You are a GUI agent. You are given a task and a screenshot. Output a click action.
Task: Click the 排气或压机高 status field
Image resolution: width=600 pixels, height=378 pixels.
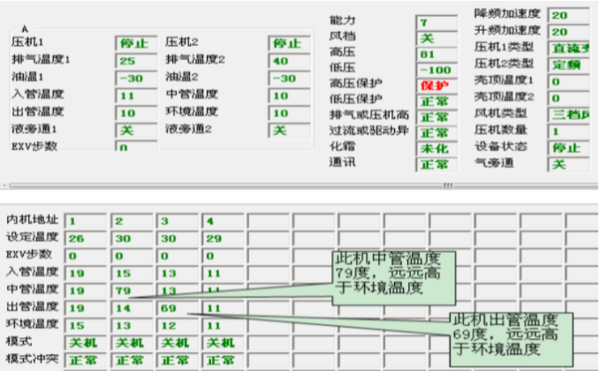click(437, 117)
